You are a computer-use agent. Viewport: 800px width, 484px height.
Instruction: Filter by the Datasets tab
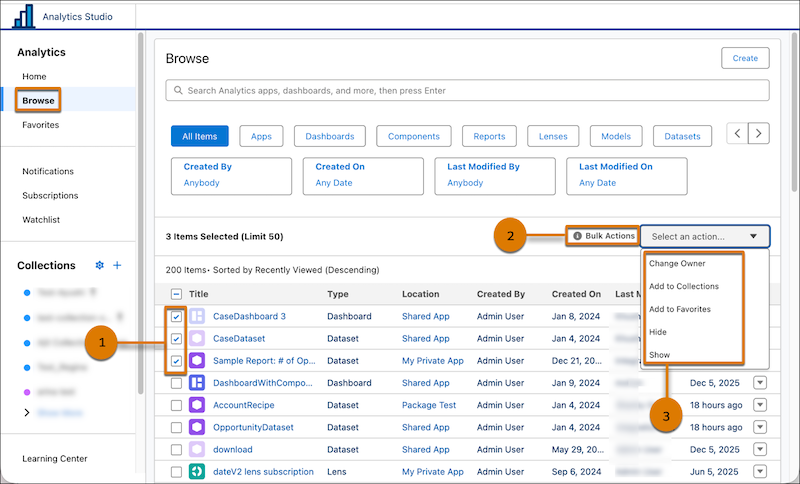click(682, 136)
